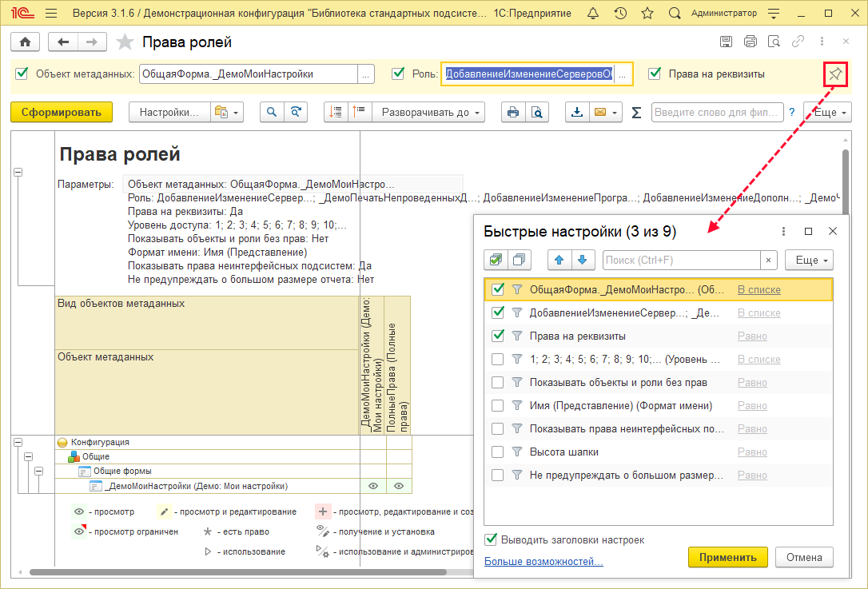868x589 pixels.
Task: Open the form's three-dot menu
Action: tap(822, 42)
